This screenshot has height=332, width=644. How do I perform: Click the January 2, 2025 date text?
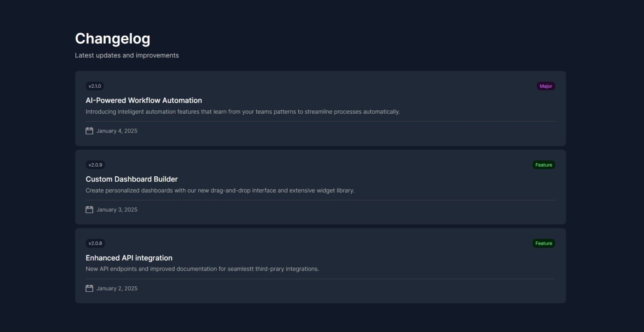(x=117, y=288)
